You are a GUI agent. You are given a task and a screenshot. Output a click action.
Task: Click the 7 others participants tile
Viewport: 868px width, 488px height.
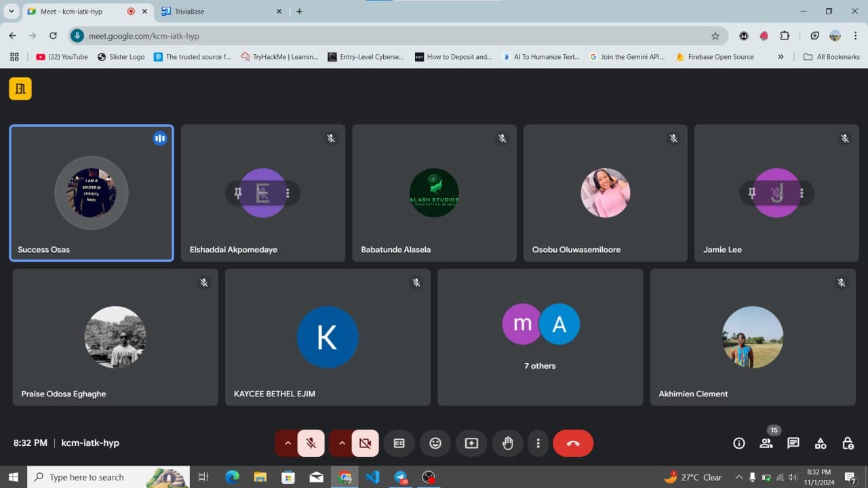coord(540,337)
